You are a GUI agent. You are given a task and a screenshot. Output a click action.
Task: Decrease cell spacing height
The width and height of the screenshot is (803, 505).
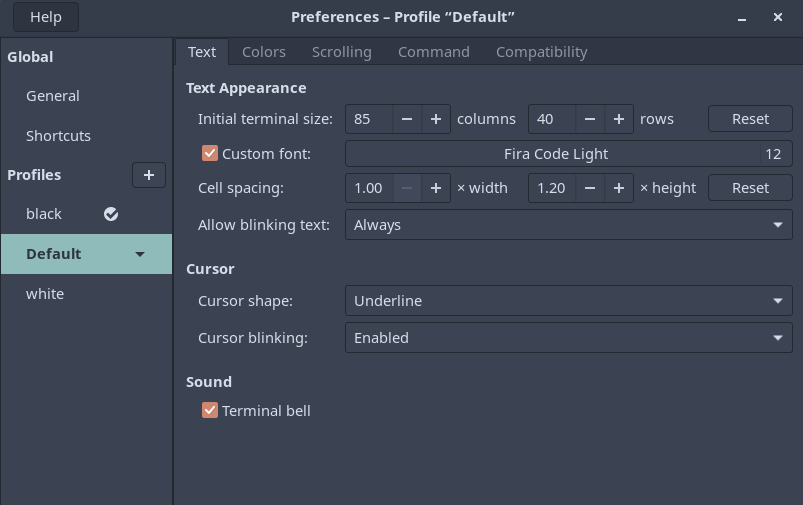coord(590,188)
